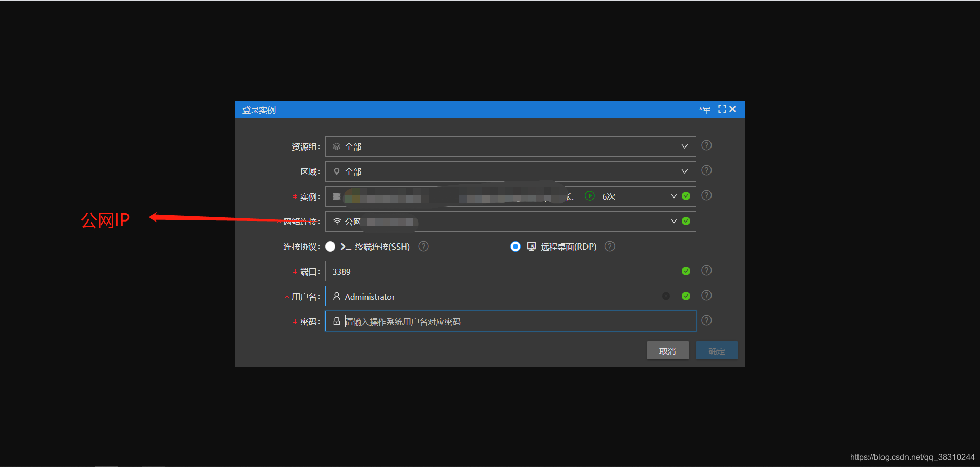Open the 实例 instance dropdown
The image size is (980, 467).
[510, 196]
